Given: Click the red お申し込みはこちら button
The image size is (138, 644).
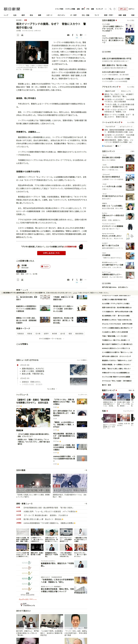Looking at the screenshot, I should tap(51, 253).
